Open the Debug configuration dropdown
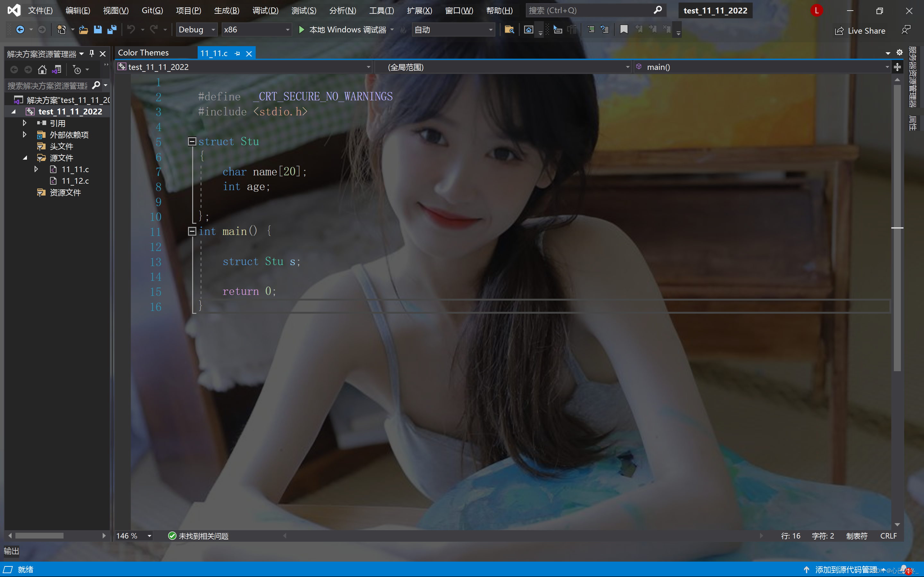 pos(213,30)
